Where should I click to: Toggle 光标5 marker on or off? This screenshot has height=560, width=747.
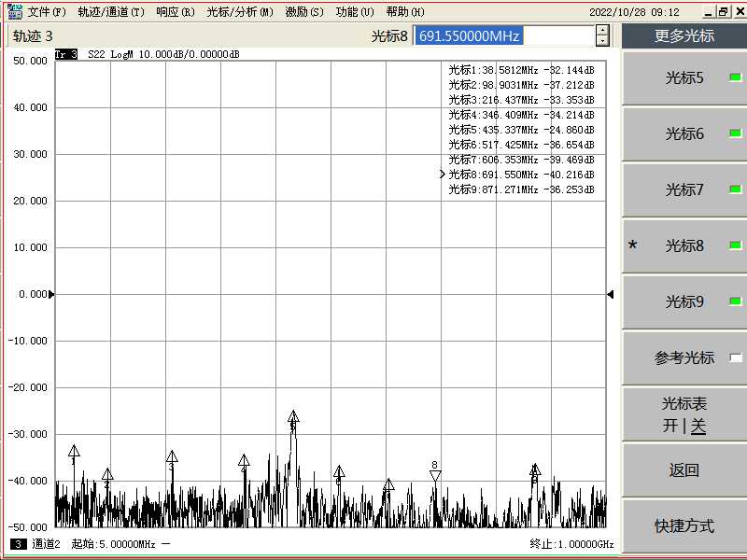point(684,78)
